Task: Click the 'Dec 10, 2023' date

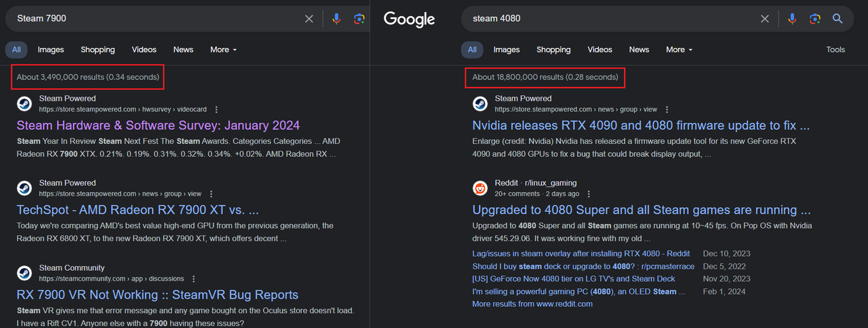Action: 727,254
